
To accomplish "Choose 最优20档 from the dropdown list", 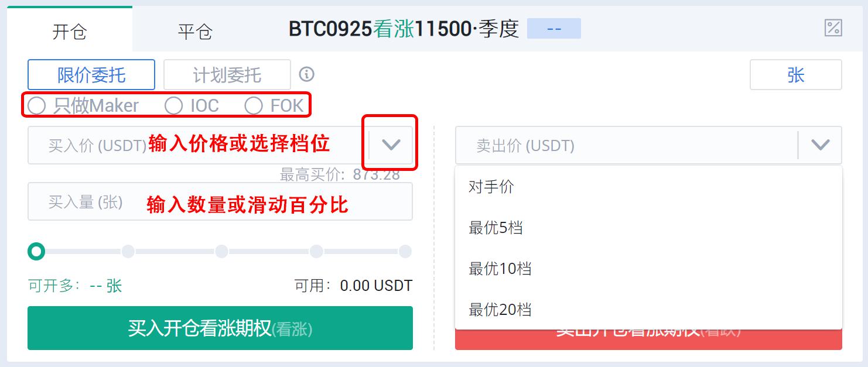I will 648,308.
